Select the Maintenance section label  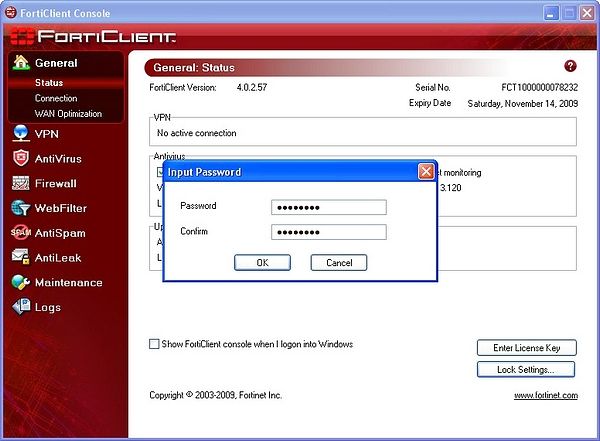(69, 283)
